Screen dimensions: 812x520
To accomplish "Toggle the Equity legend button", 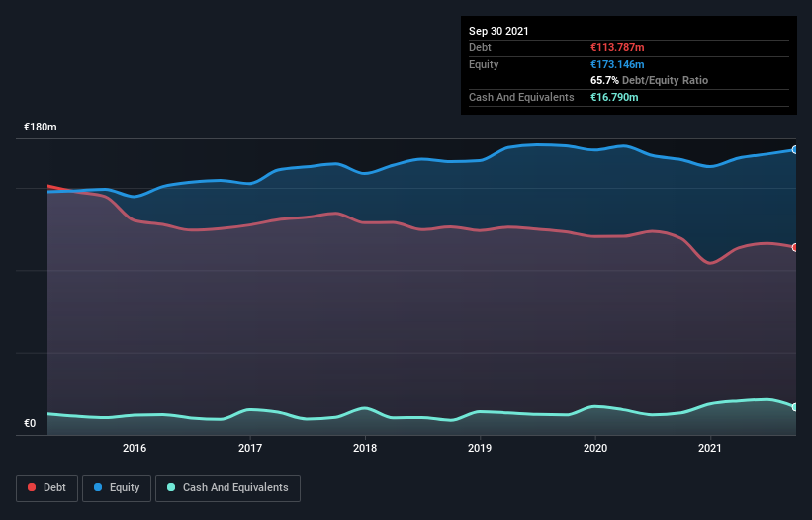I will tap(117, 488).
